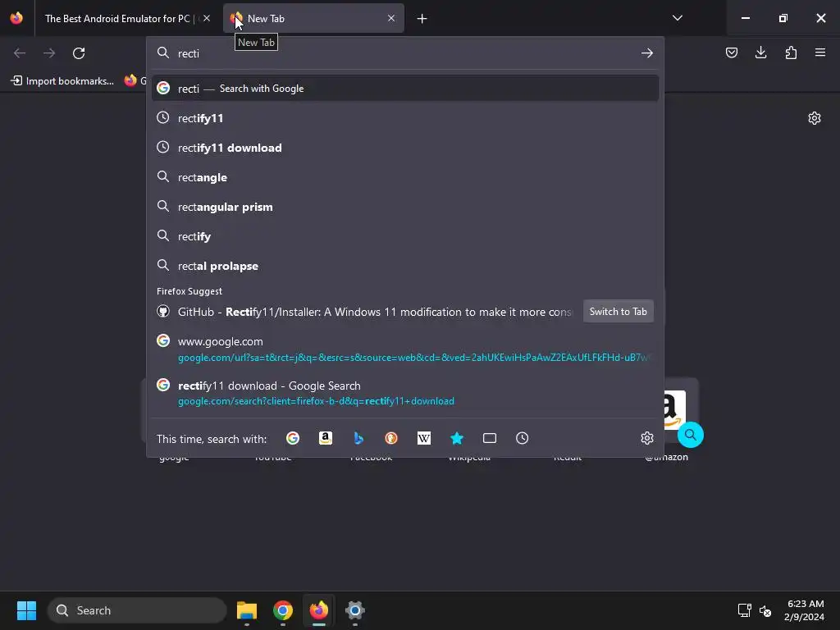This screenshot has height=630, width=840.
Task: Open search settings gear in dropdown
Action: pyautogui.click(x=647, y=438)
